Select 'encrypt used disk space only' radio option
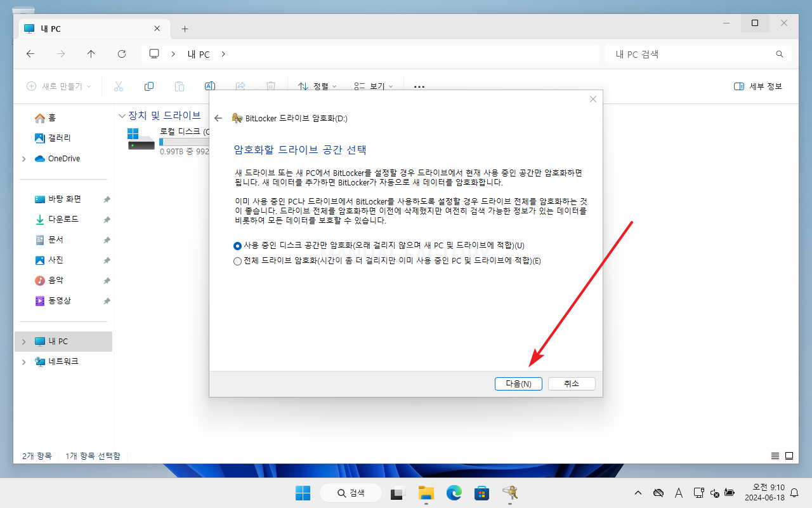The image size is (812, 508). tap(379, 246)
